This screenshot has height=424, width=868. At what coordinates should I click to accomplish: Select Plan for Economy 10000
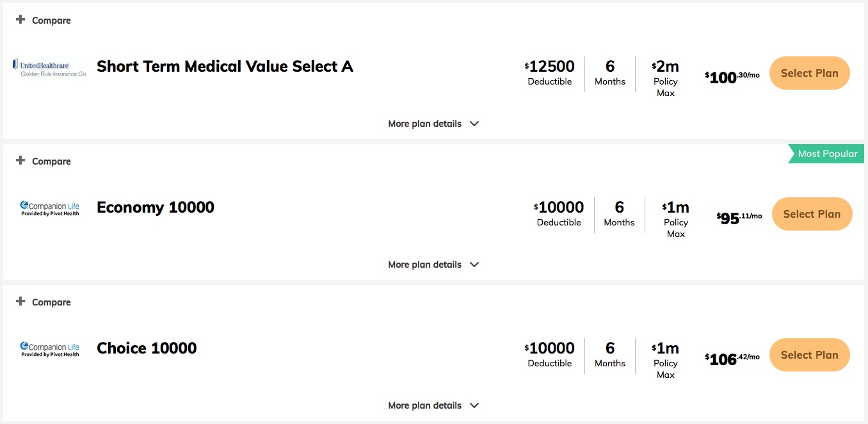(812, 214)
